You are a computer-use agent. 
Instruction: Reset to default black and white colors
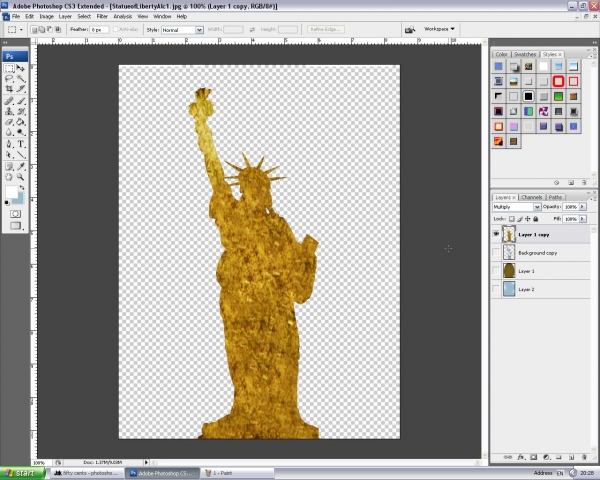(x=7, y=202)
